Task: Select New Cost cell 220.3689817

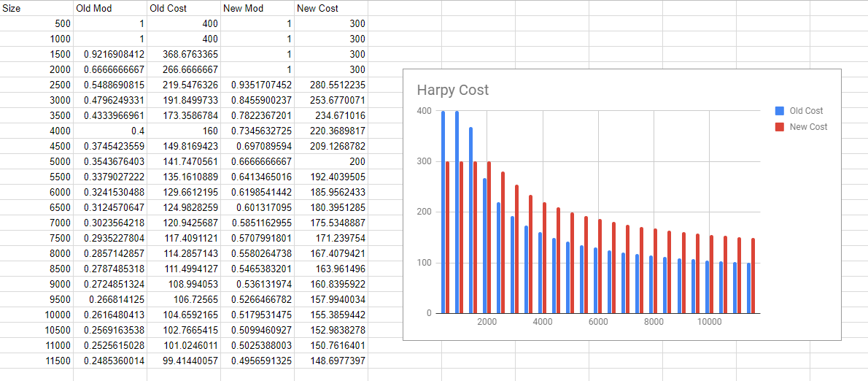Action: (x=331, y=131)
